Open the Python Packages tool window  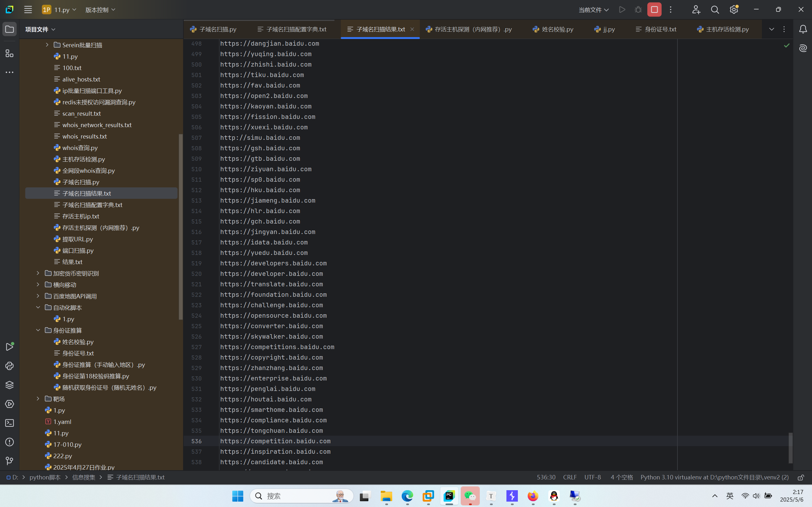pyautogui.click(x=10, y=385)
